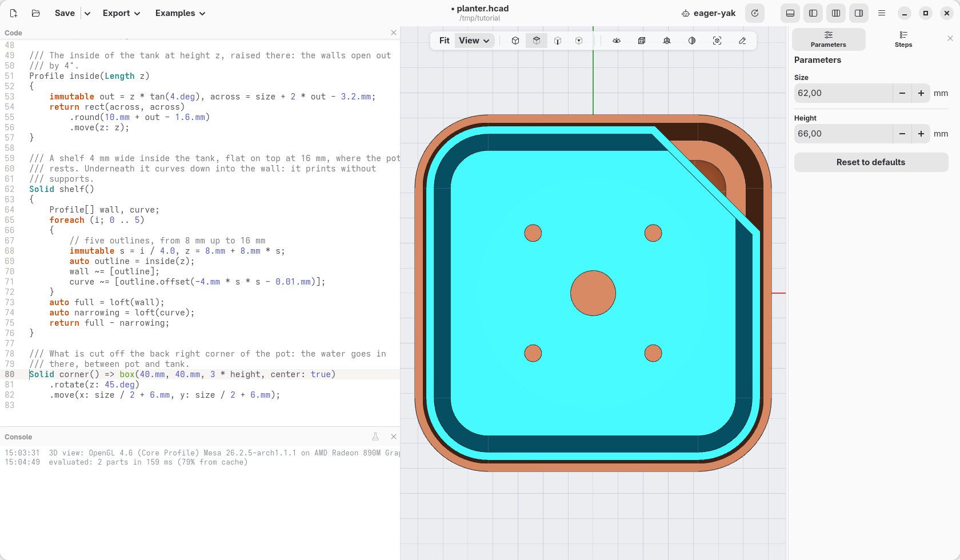Close the Console panel
Screen dimensions: 960x560
tap(394, 437)
